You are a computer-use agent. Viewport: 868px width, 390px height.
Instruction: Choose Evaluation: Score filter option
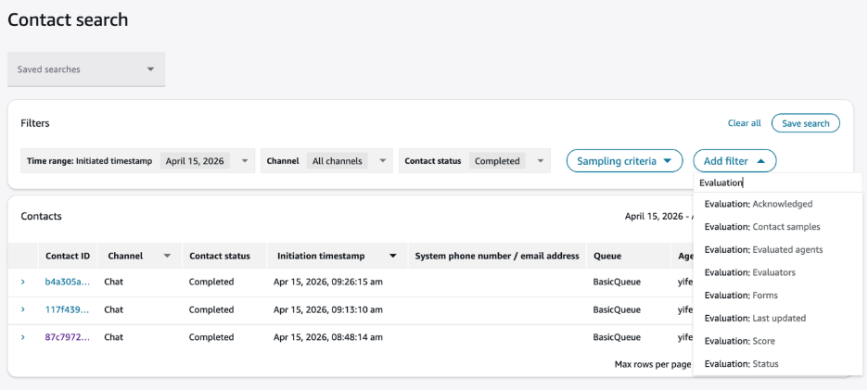(739, 341)
